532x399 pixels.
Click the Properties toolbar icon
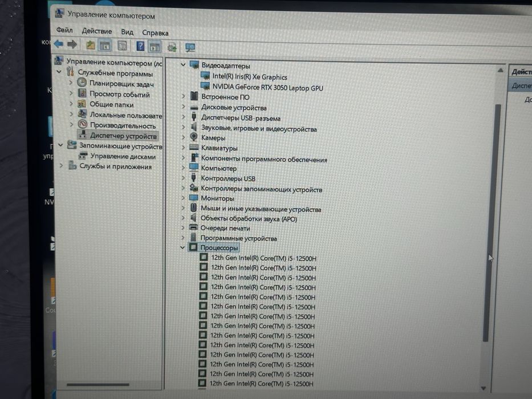coord(122,46)
